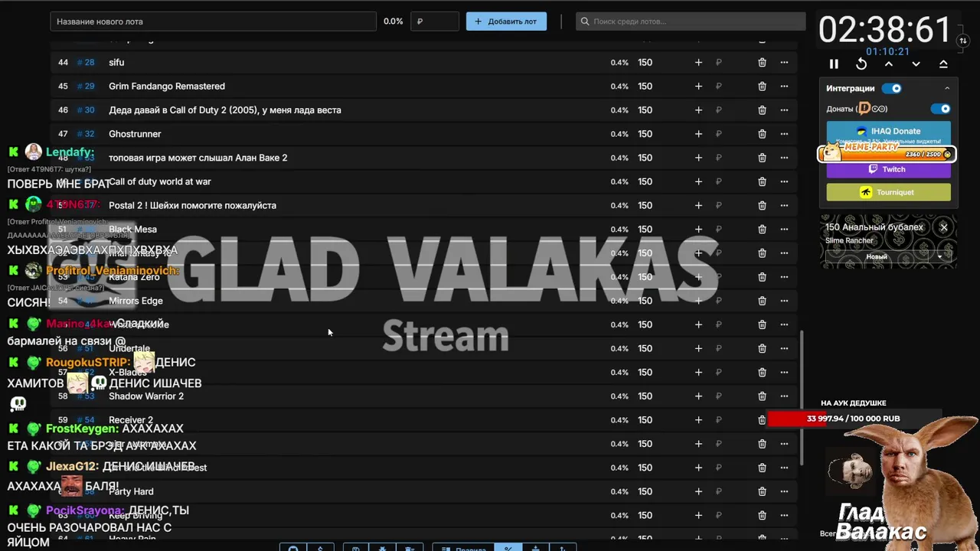Add amount to the Undertale lot

[x=698, y=348]
